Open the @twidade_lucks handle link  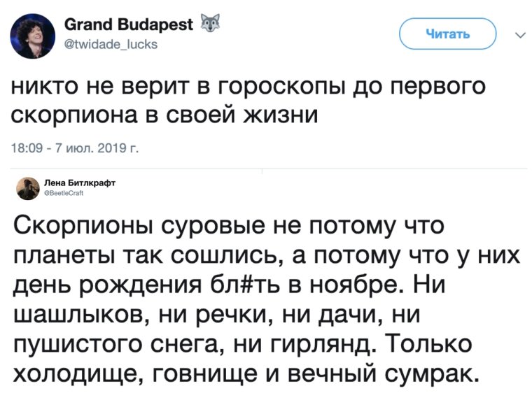(111, 45)
